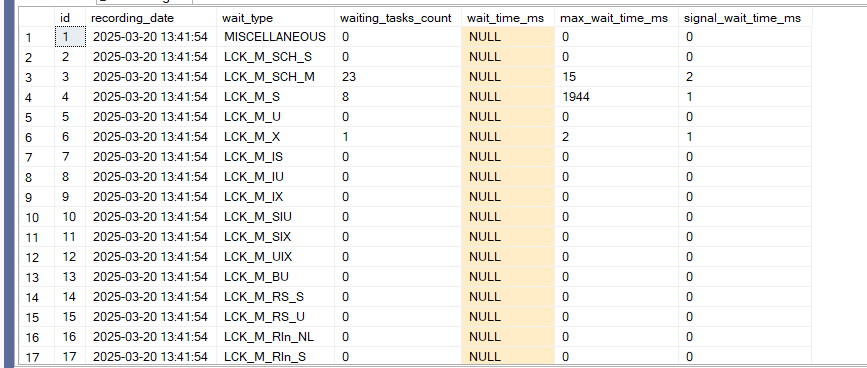Select the signal_wait_time_ms column header
This screenshot has height=368, width=867.
coord(744,18)
